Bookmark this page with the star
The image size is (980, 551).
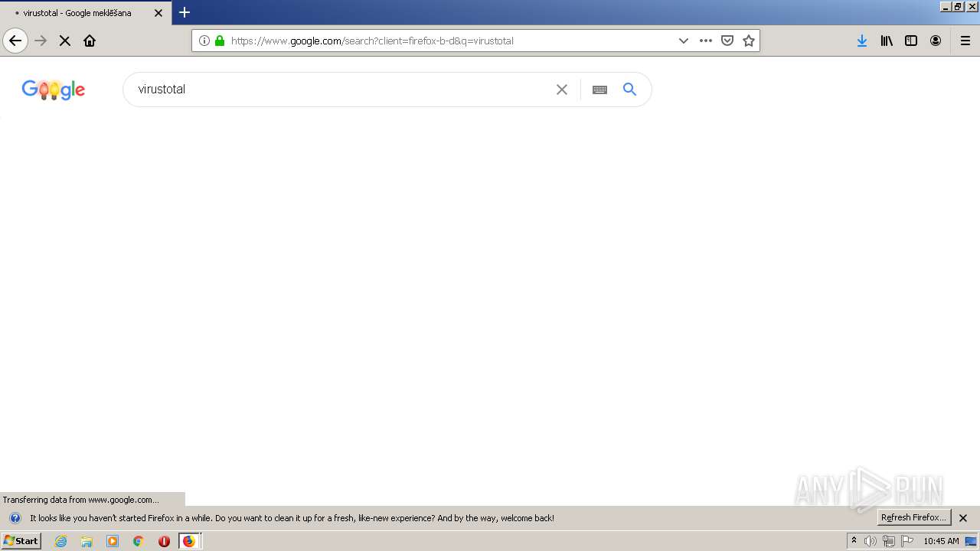[x=749, y=41]
